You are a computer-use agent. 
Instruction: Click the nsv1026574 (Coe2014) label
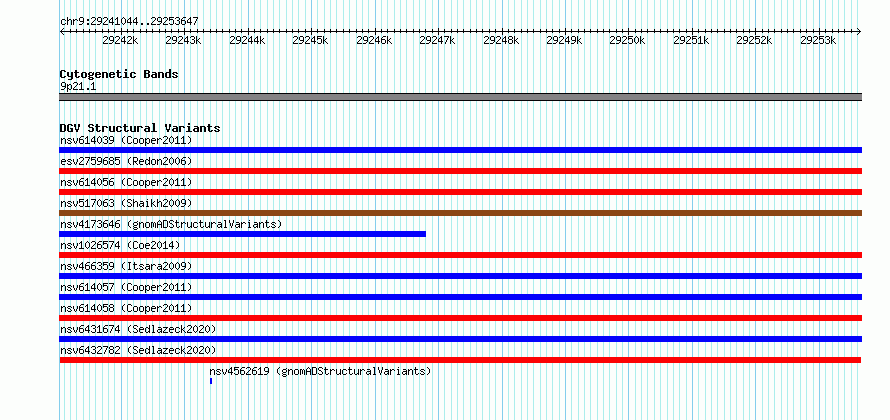point(120,245)
